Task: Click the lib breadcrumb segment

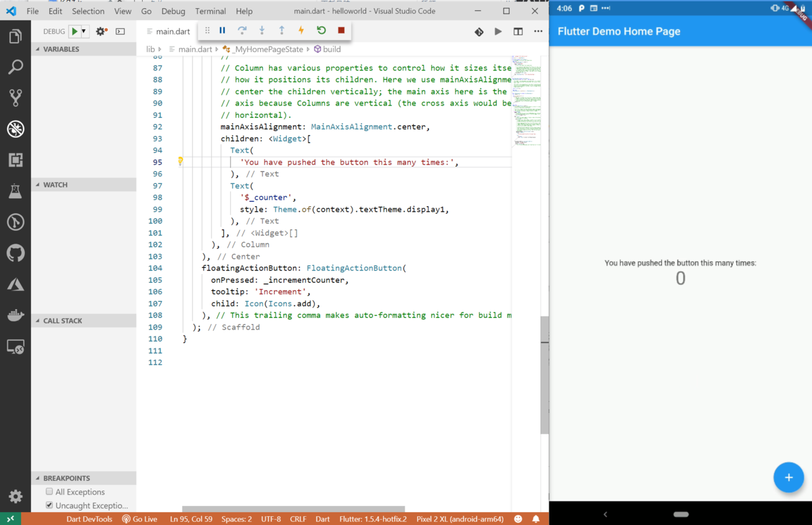Action: [150, 49]
